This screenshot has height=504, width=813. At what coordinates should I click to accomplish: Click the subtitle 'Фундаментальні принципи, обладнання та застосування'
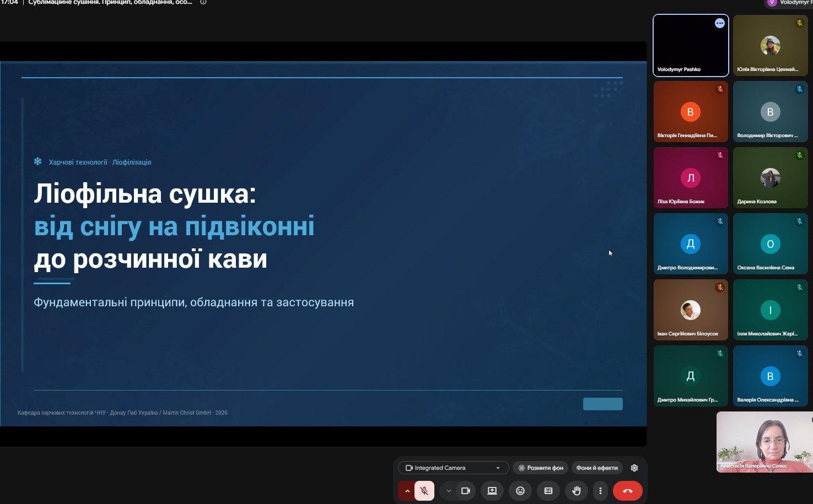point(193,302)
